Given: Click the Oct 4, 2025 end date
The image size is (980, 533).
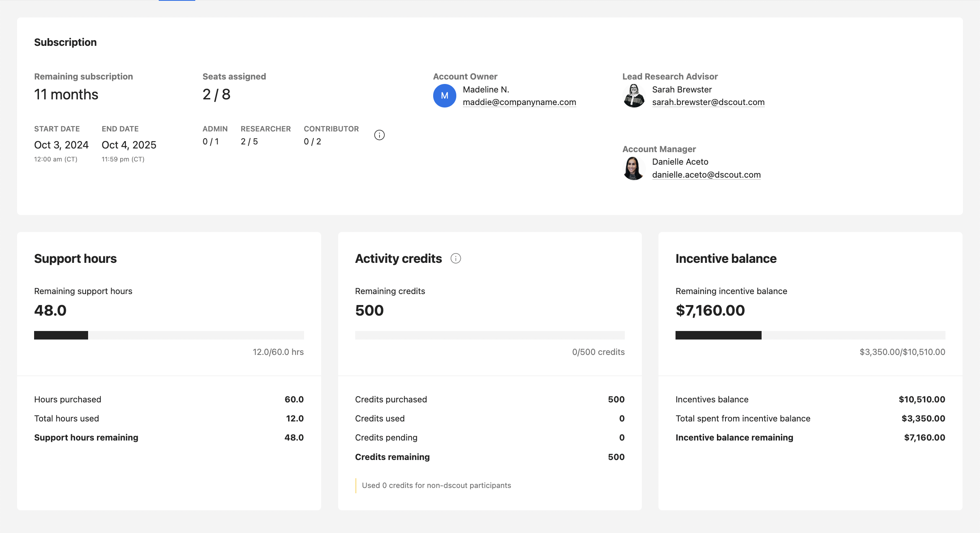Looking at the screenshot, I should click(x=129, y=145).
